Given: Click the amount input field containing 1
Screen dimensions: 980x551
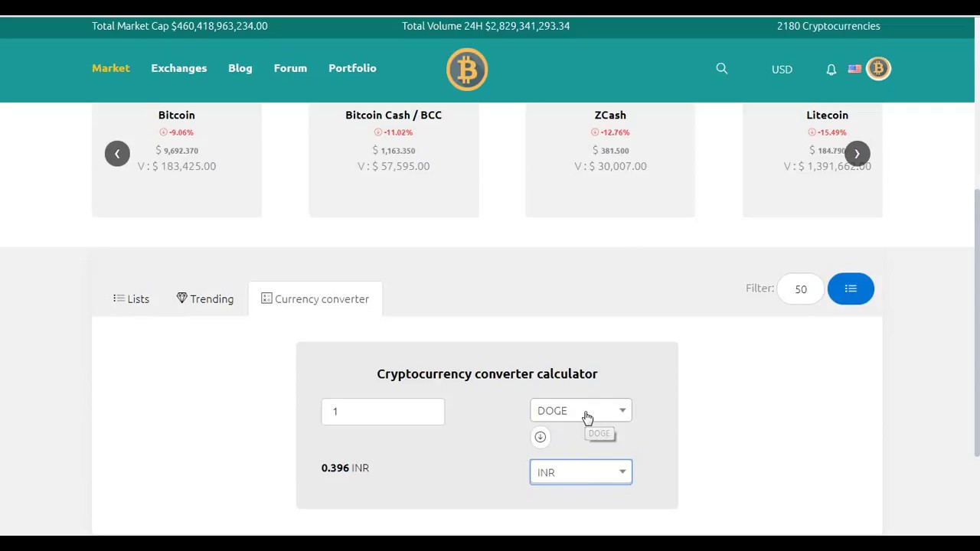Looking at the screenshot, I should coord(383,412).
